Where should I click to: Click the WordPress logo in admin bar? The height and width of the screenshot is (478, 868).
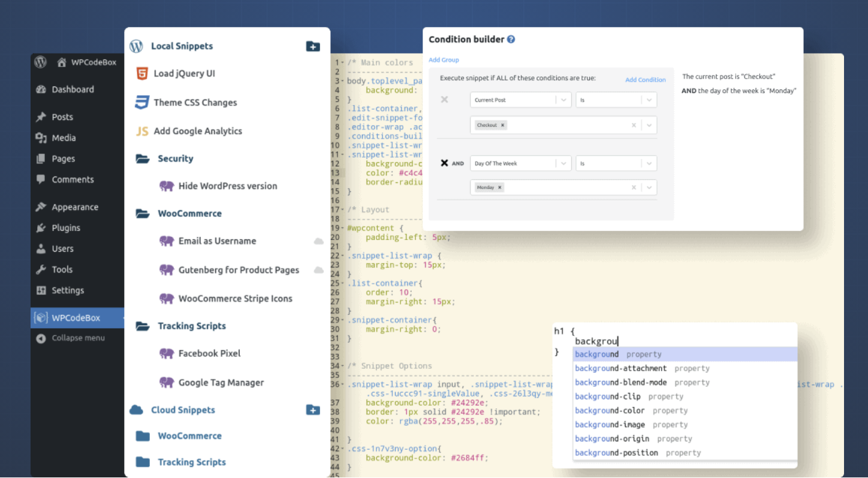point(41,62)
